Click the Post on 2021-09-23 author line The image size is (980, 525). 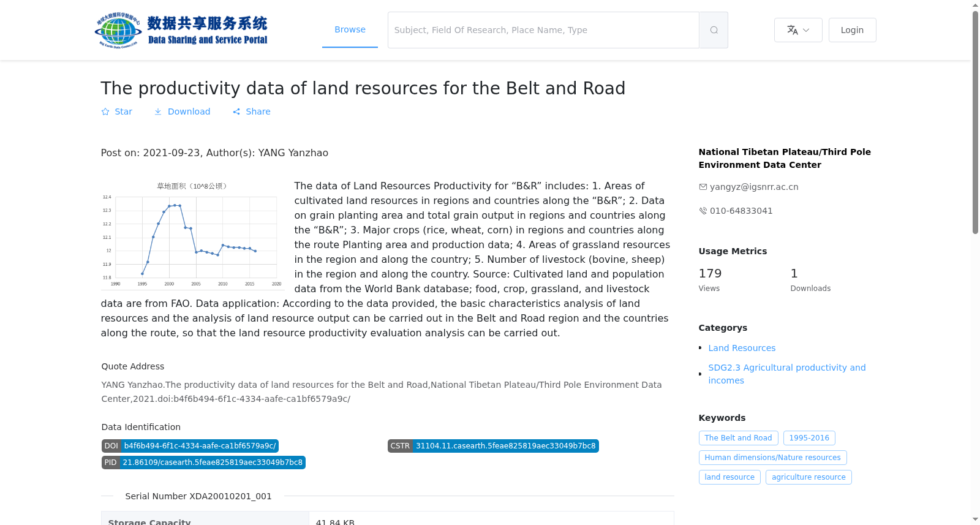214,153
